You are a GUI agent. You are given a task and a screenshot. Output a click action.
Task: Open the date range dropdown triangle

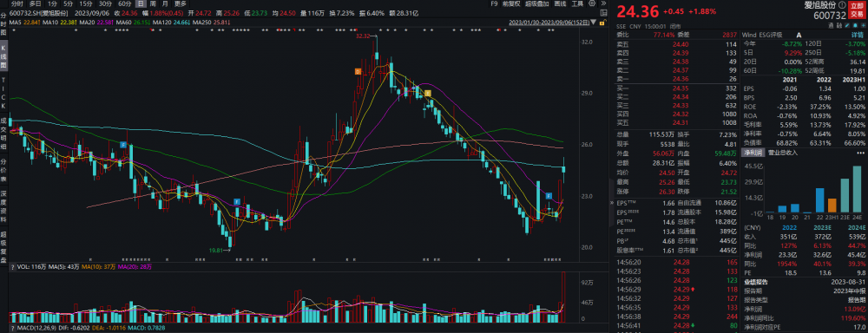pos(593,23)
